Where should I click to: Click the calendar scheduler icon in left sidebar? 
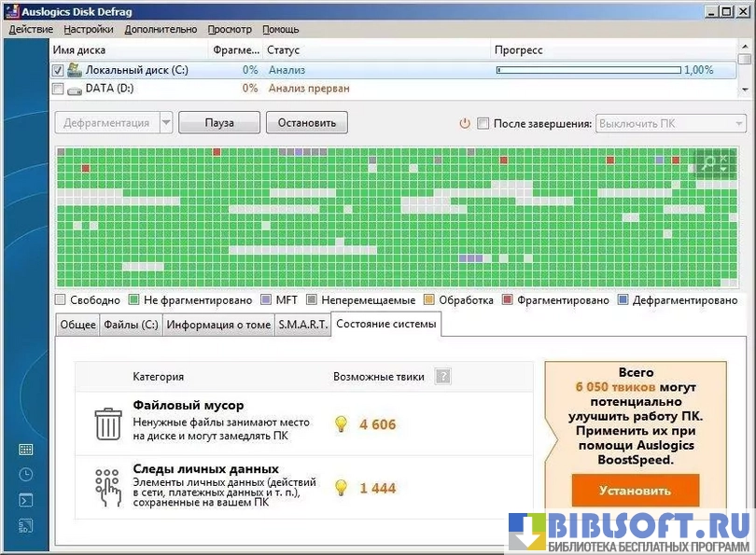coord(26,450)
